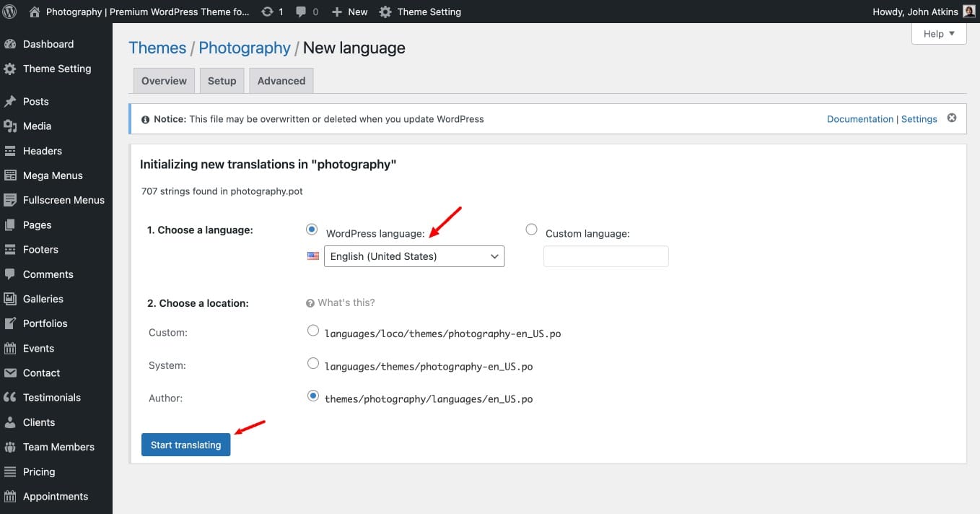This screenshot has height=514, width=980.
Task: Open the comments bubble in the admin bar
Action: 302,12
